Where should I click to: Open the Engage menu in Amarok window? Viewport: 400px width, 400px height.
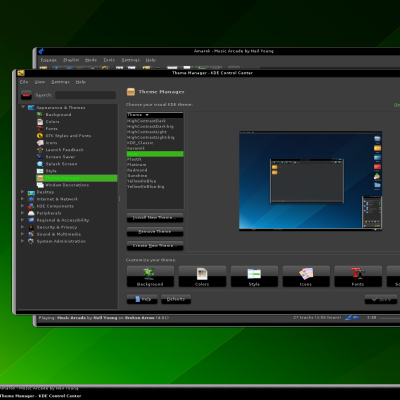click(49, 60)
